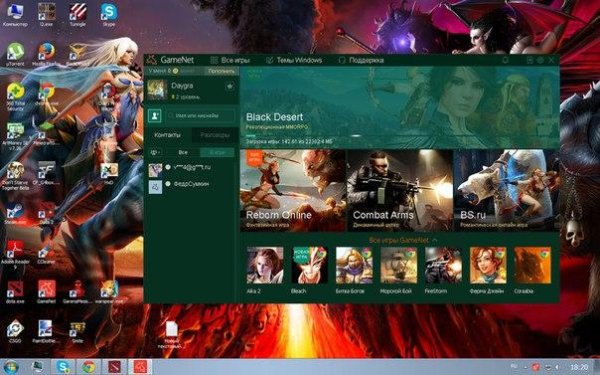Open the Adobe Reader desktop shortcut
The width and height of the screenshot is (600, 375).
(x=15, y=255)
